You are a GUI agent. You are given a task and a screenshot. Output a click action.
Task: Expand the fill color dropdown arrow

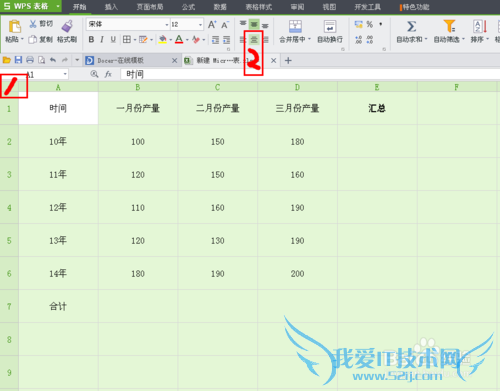click(x=171, y=40)
